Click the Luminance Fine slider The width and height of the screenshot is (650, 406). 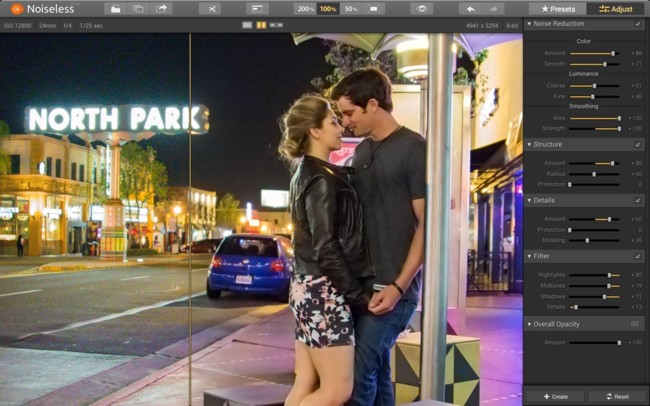[x=594, y=97]
